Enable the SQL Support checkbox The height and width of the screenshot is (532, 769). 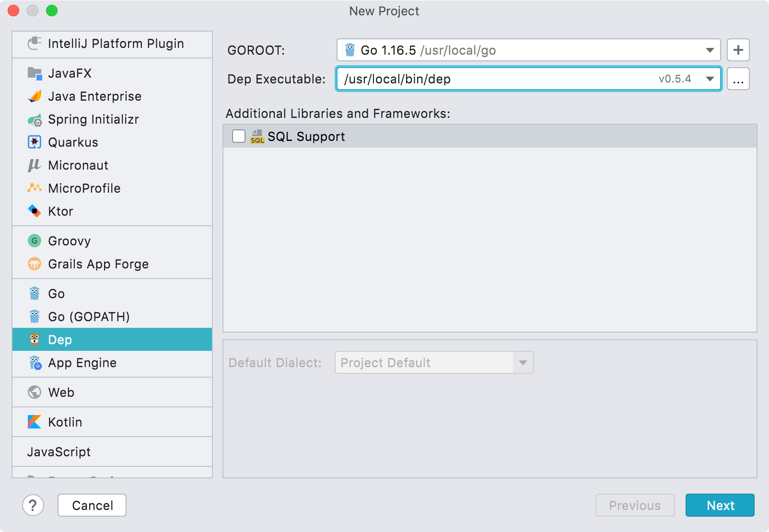click(238, 136)
